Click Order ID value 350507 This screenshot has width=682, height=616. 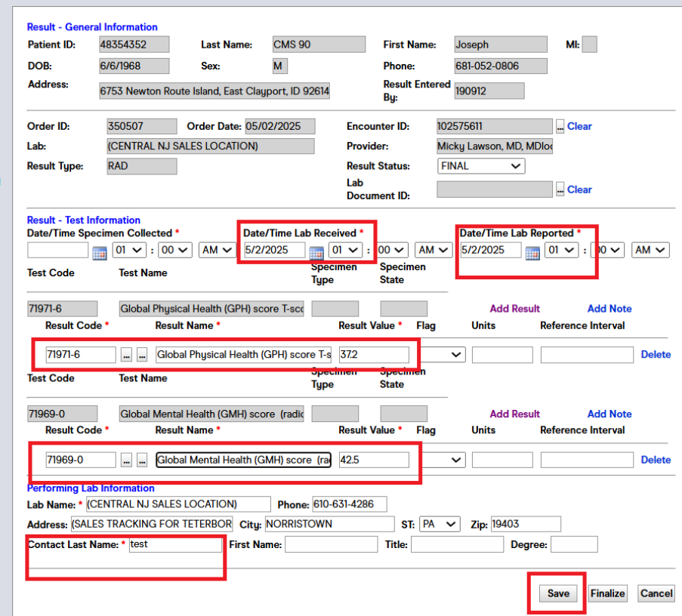coord(142,127)
